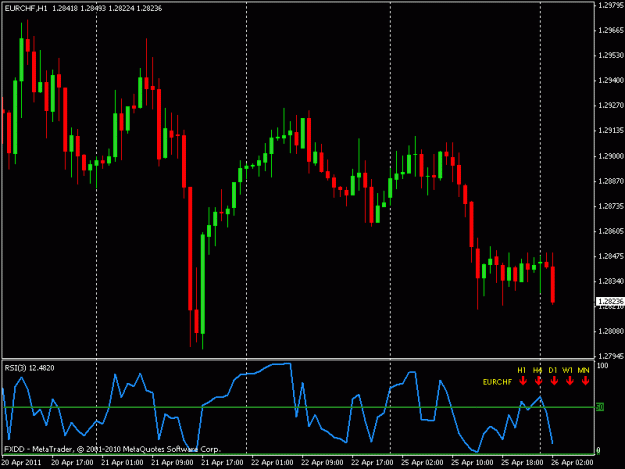
Task: Click time axis label 25 Apr 10:00
Action: pos(472,463)
